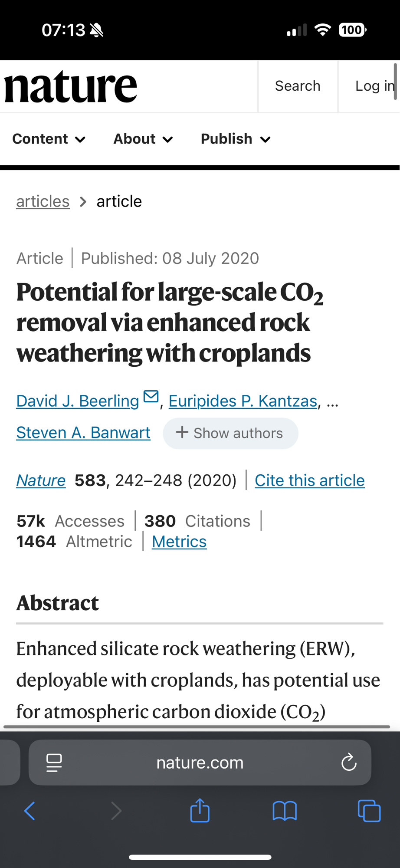The height and width of the screenshot is (868, 400).
Task: Reload the nature.com page
Action: coord(349,763)
